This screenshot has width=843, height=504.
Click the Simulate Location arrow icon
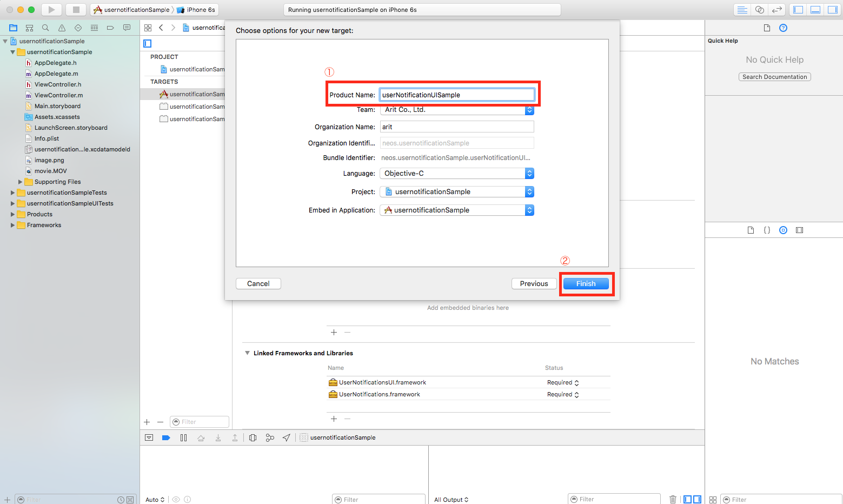[x=286, y=437]
